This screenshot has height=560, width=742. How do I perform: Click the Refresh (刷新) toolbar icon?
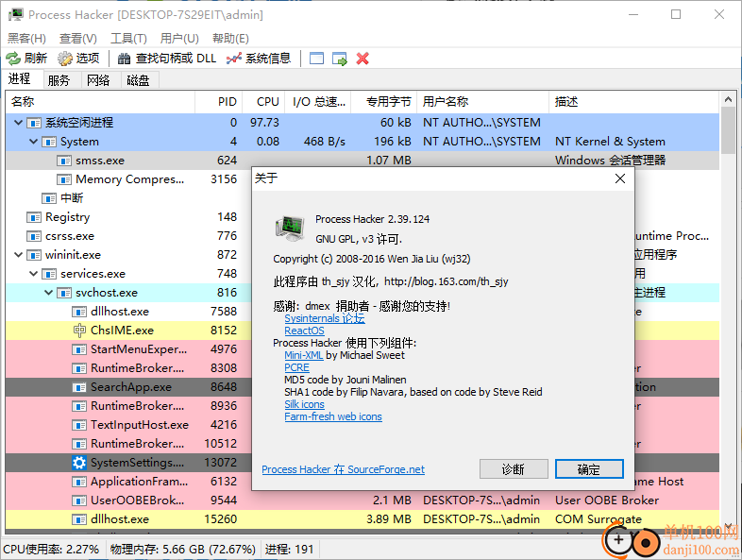tap(13, 59)
